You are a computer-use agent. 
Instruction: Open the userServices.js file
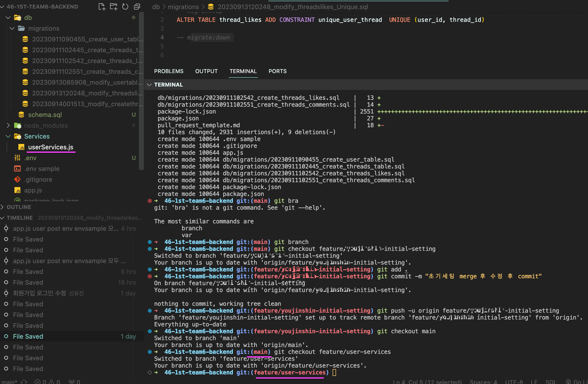[x=50, y=147]
